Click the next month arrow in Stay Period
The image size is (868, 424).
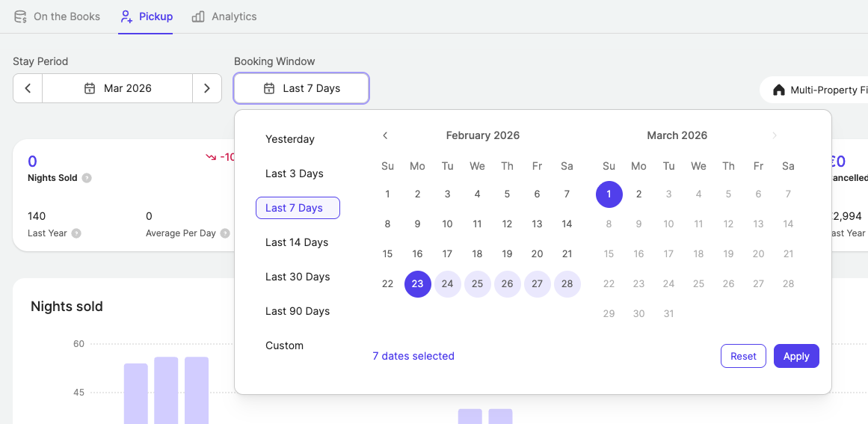pos(207,88)
